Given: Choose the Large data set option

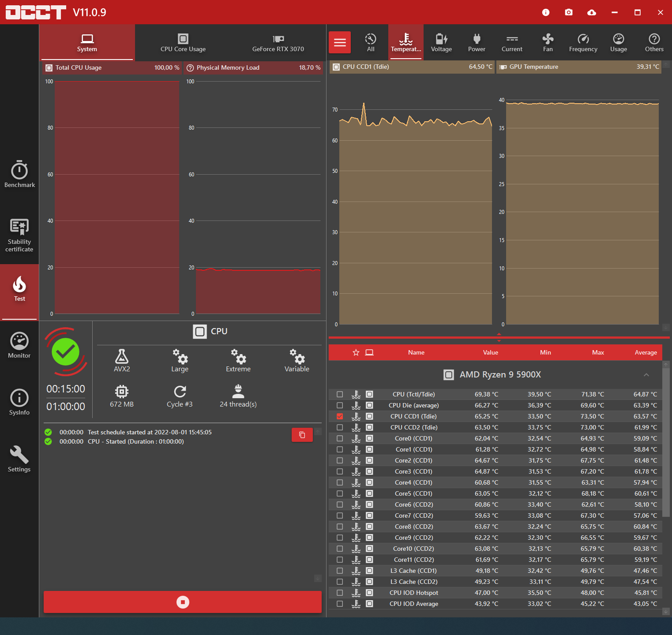Looking at the screenshot, I should point(180,361).
